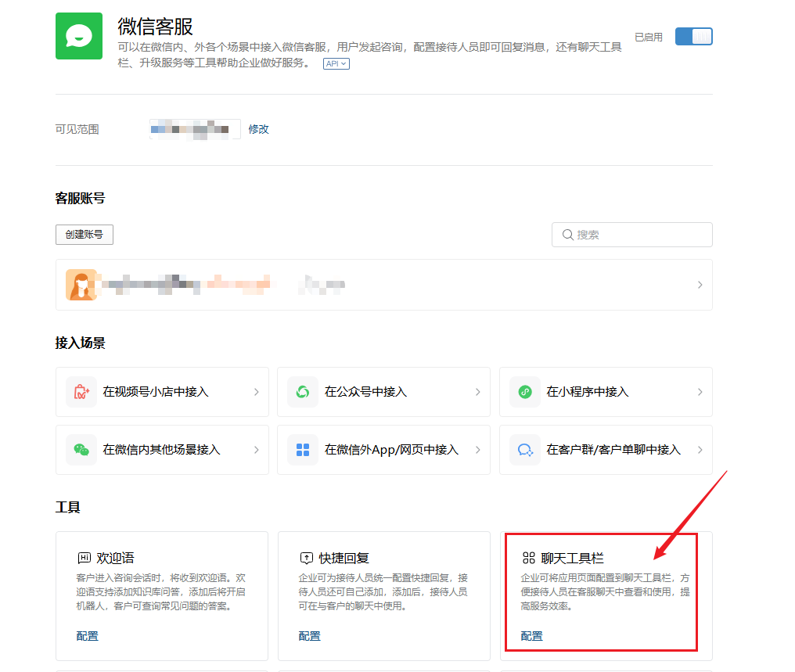
Task: Click the customer group chat bubble icon
Action: pos(525,450)
